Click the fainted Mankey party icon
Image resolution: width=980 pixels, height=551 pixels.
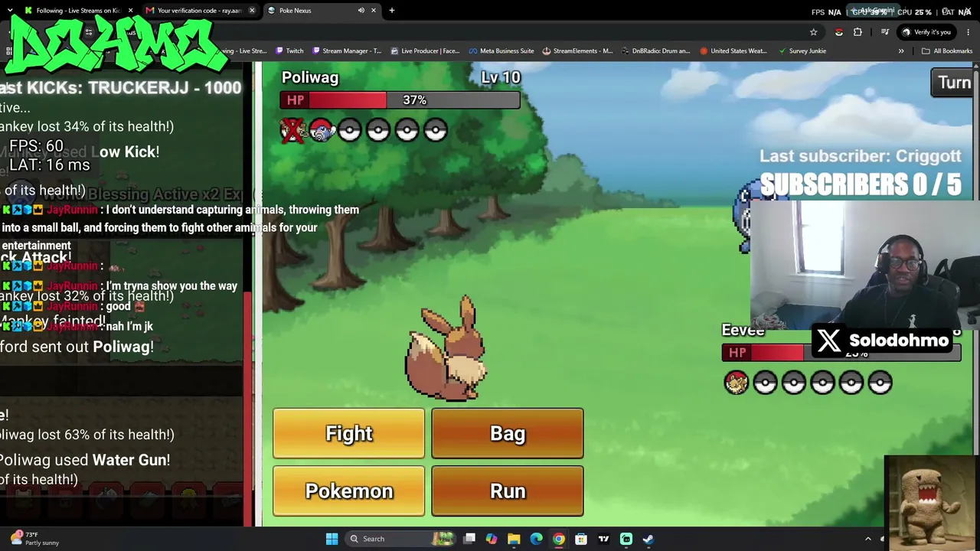292,130
